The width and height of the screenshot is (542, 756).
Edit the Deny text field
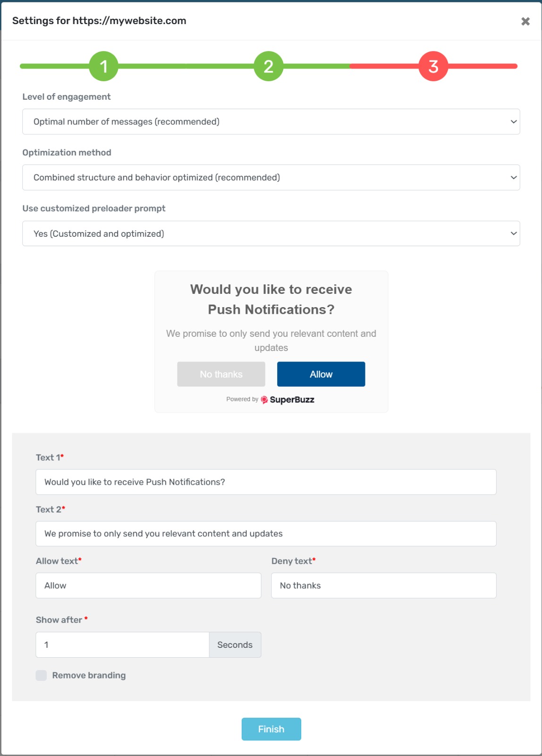tap(383, 585)
